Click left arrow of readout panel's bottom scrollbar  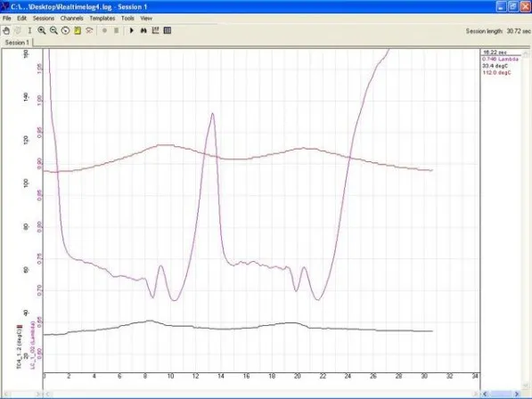485,394
